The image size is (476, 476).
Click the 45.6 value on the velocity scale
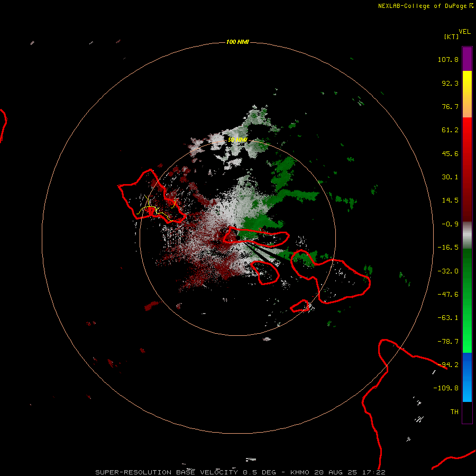450,153
